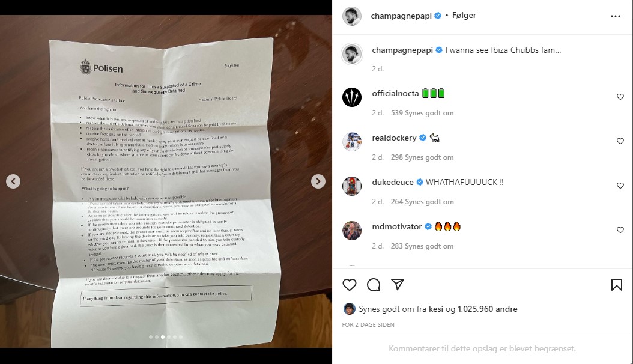
Task: Open the comment speech bubble icon
Action: (x=374, y=285)
